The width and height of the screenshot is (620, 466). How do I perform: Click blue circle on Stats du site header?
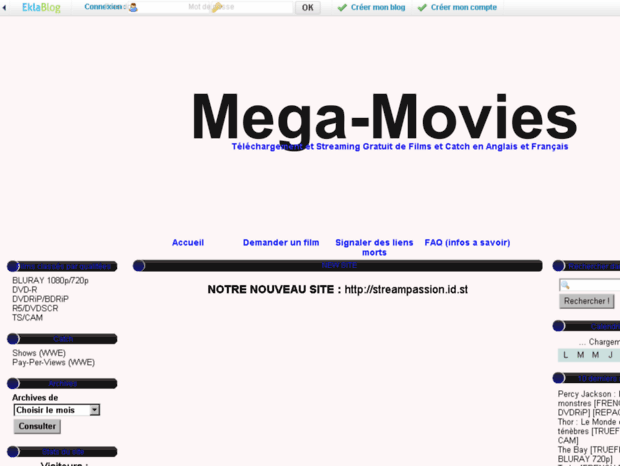(x=13, y=451)
